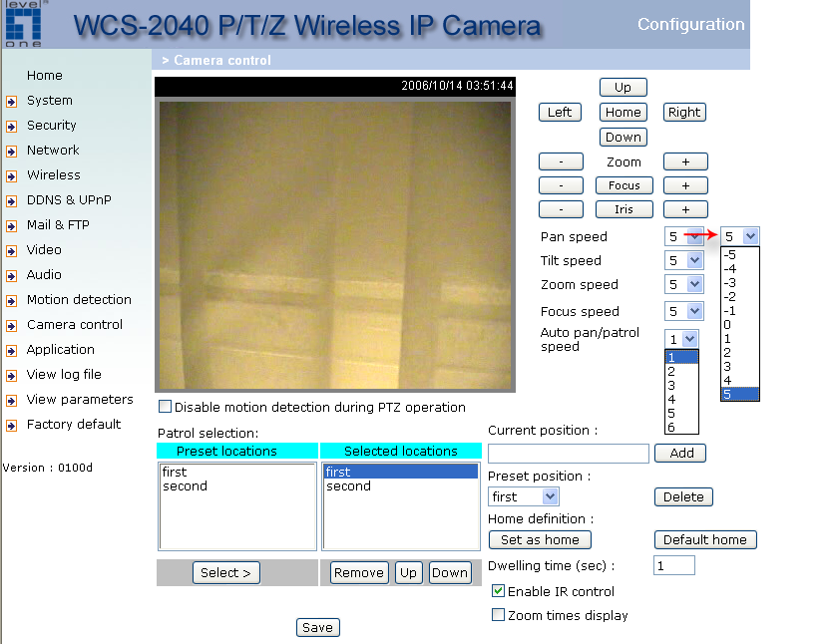This screenshot has width=832, height=644.
Task: Click the arrow icon beside Video
Action: pyautogui.click(x=12, y=250)
